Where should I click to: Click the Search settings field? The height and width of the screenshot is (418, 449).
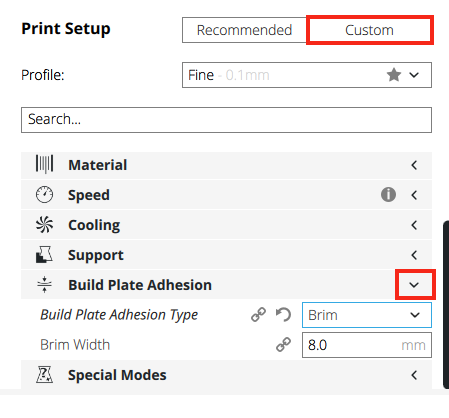click(226, 120)
